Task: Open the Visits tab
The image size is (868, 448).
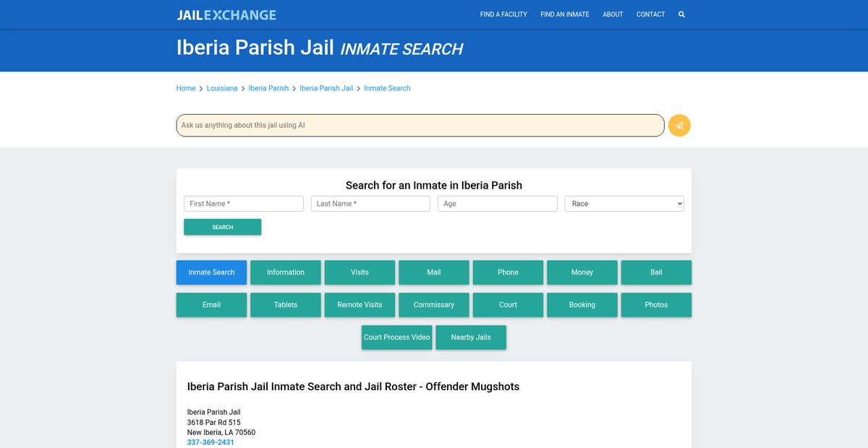Action: 359,272
